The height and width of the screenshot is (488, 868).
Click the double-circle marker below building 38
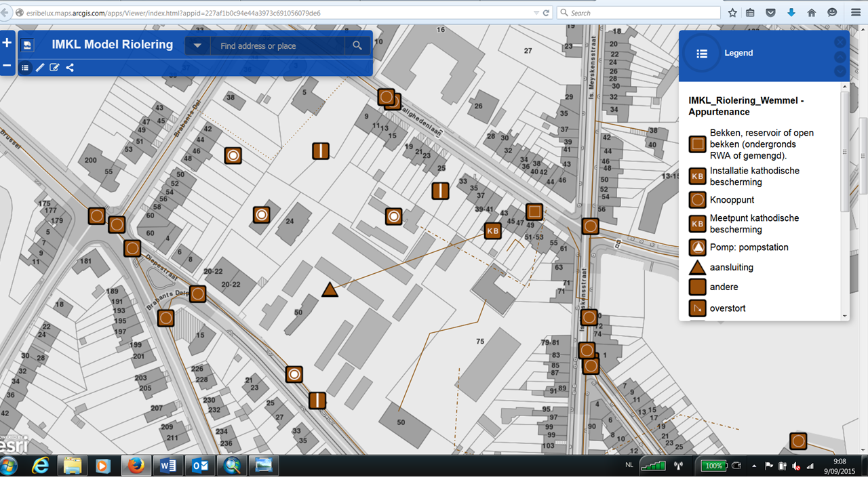(233, 156)
